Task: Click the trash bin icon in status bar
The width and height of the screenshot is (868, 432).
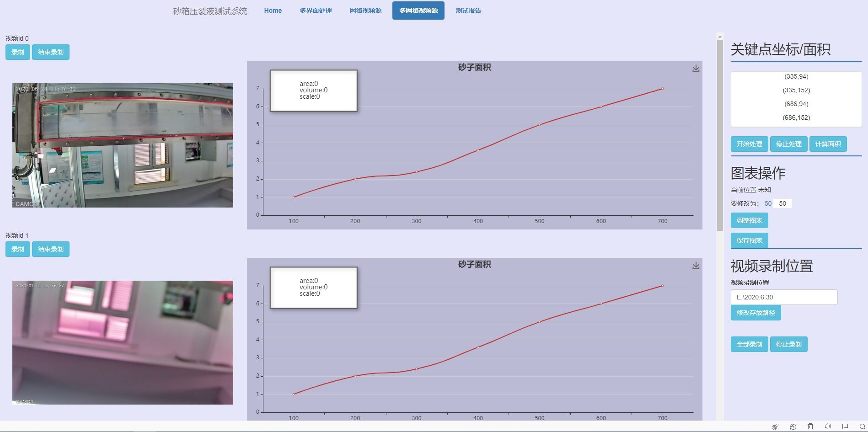Action: tap(810, 427)
